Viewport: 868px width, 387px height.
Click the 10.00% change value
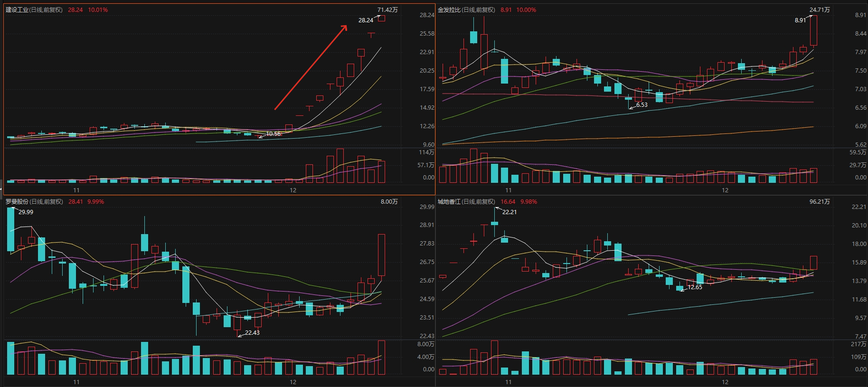pyautogui.click(x=526, y=9)
